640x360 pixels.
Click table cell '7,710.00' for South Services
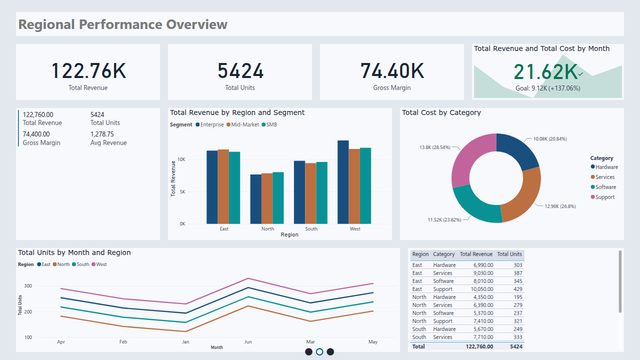pyautogui.click(x=483, y=337)
